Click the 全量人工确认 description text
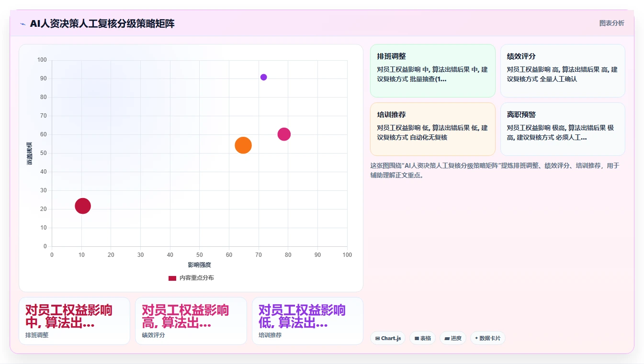The height and width of the screenshot is (364, 644). (562, 74)
